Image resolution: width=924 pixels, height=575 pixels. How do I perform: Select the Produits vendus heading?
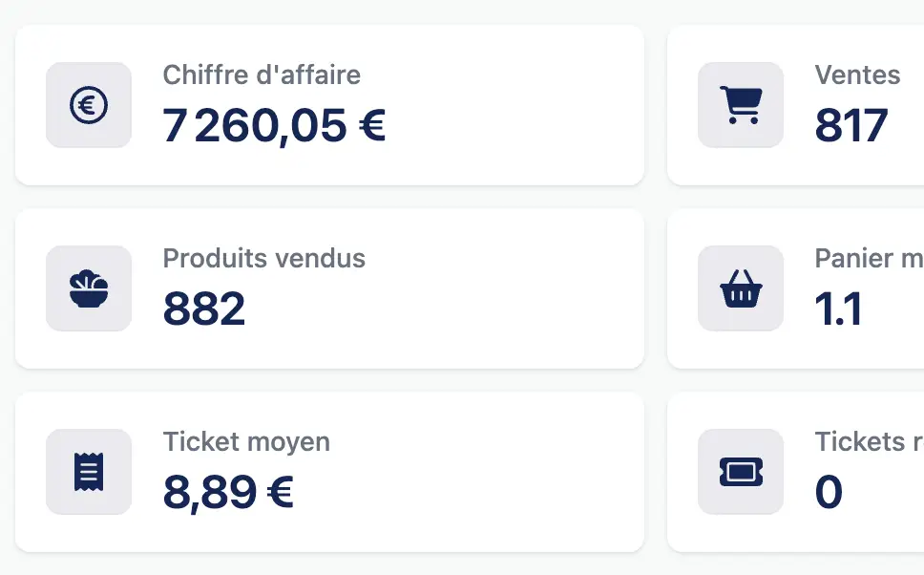tap(263, 258)
